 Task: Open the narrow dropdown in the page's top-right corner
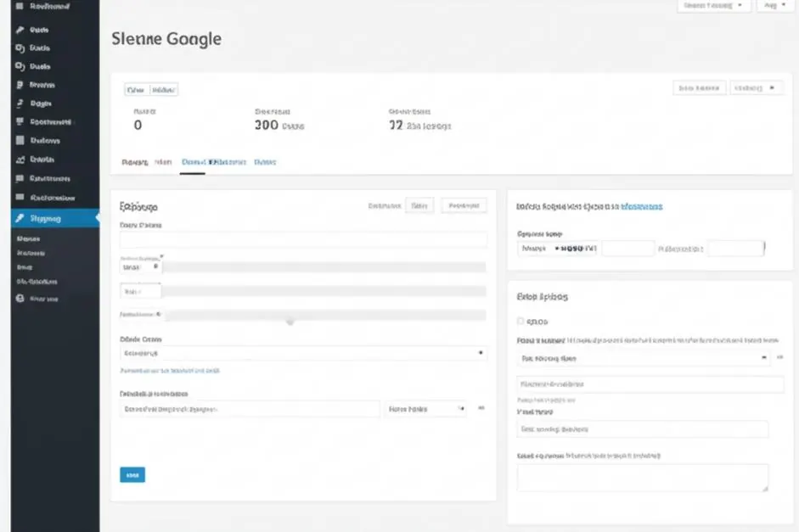click(x=774, y=6)
